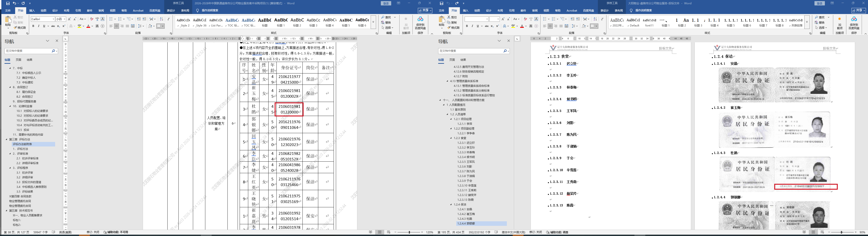This screenshot has width=868, height=236.
Task: Click '替换' in the left window ribbon
Action: [x=386, y=23]
